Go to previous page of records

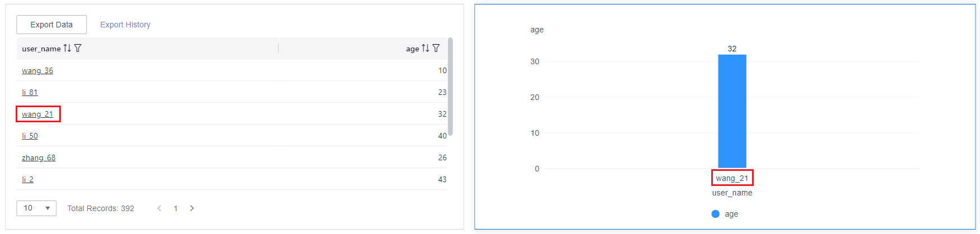point(159,208)
